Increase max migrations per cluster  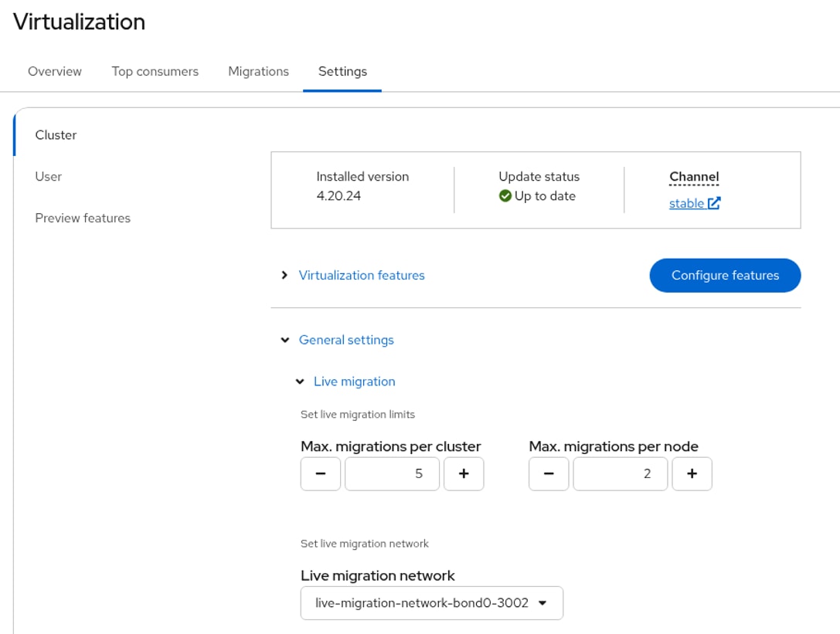tap(464, 474)
